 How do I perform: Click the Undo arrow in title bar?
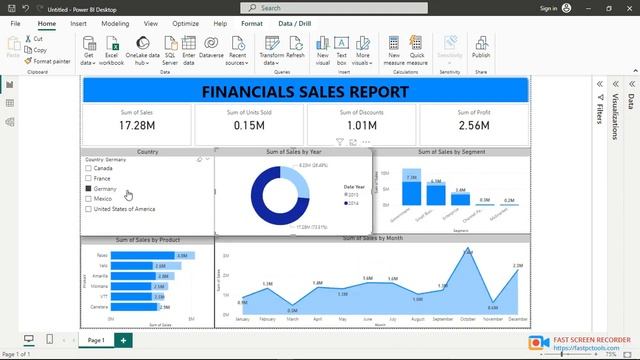tap(26, 8)
